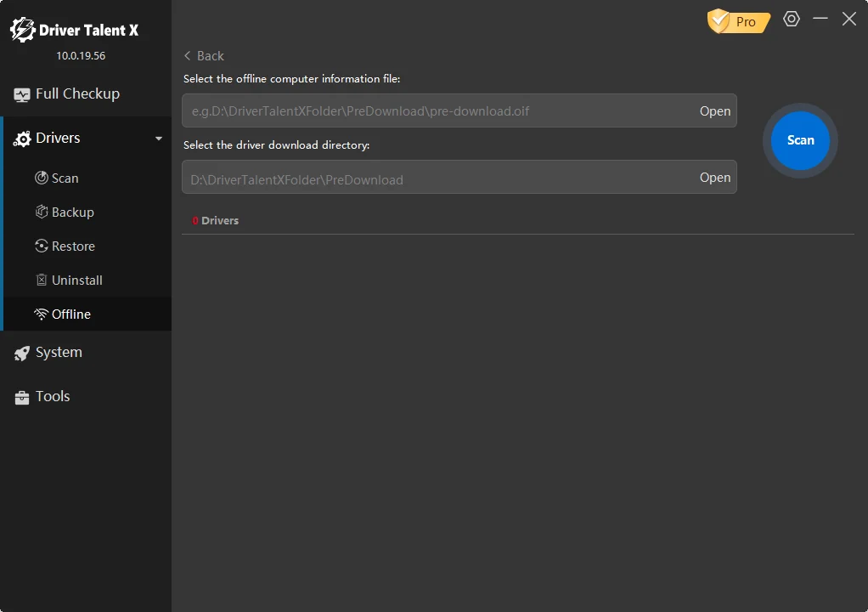Click Open for the driver download directory
The height and width of the screenshot is (612, 868).
(x=714, y=178)
